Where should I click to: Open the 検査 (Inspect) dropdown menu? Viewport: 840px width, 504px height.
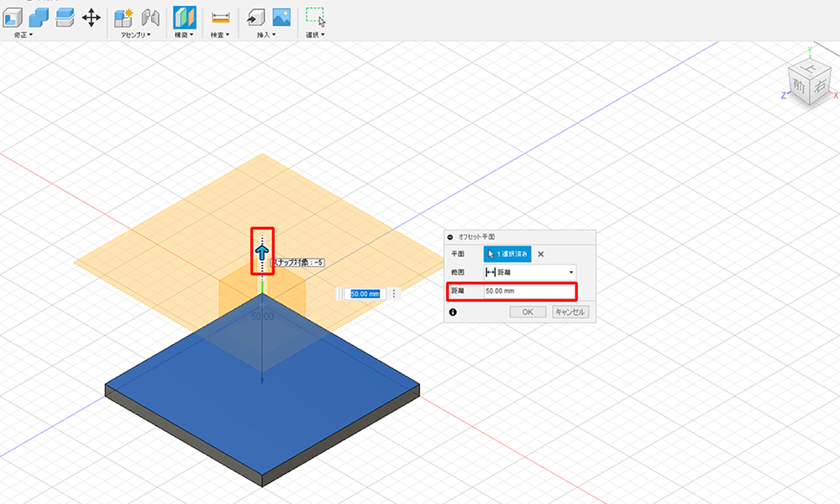[220, 34]
